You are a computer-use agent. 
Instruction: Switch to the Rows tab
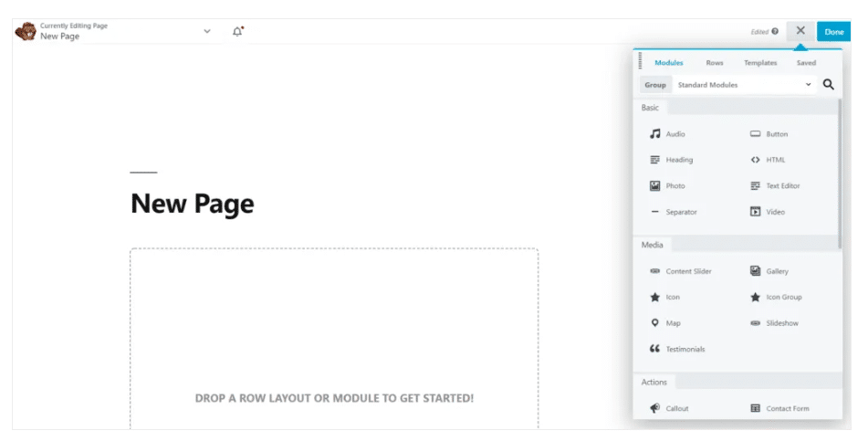pyautogui.click(x=715, y=63)
